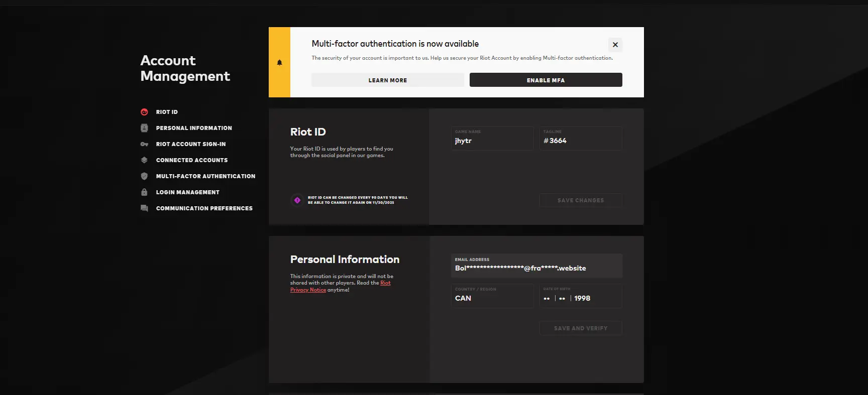Dismiss the multi-factor authentication banner
This screenshot has width=868, height=395.
coord(615,45)
